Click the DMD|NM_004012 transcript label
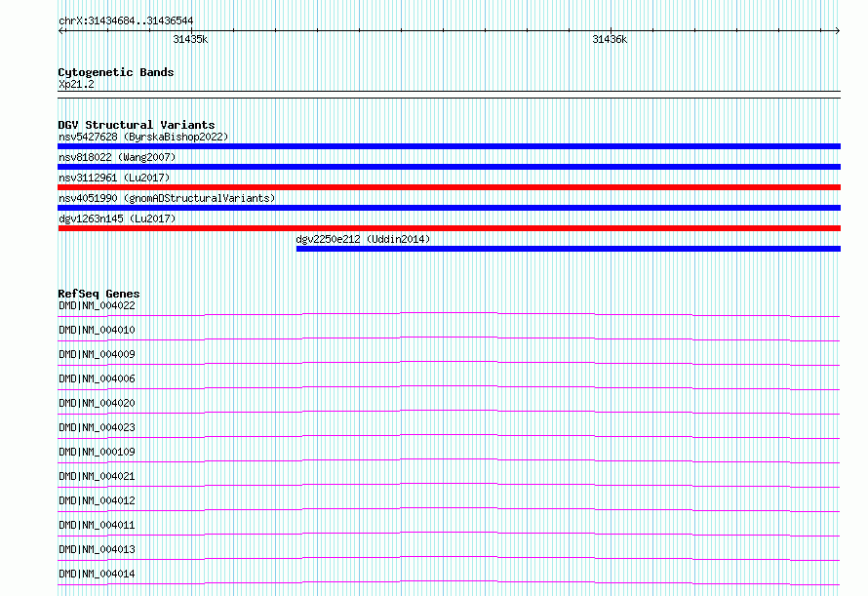The height and width of the screenshot is (596, 868). click(97, 500)
